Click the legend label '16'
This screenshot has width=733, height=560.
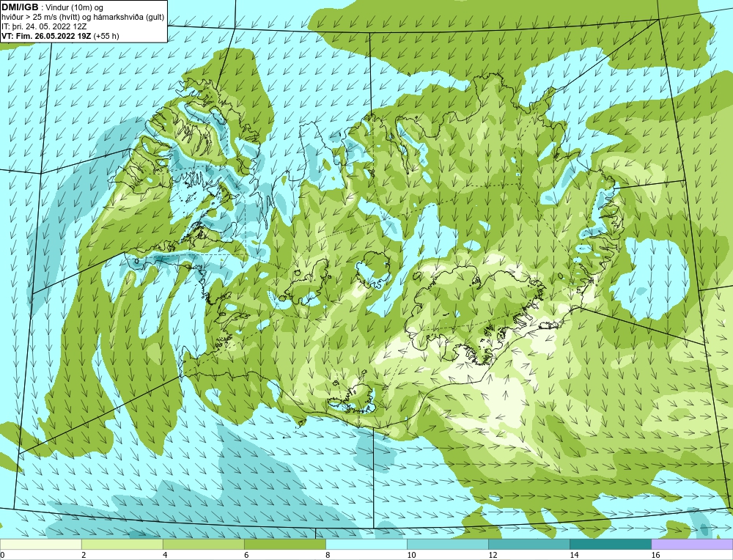(655, 555)
